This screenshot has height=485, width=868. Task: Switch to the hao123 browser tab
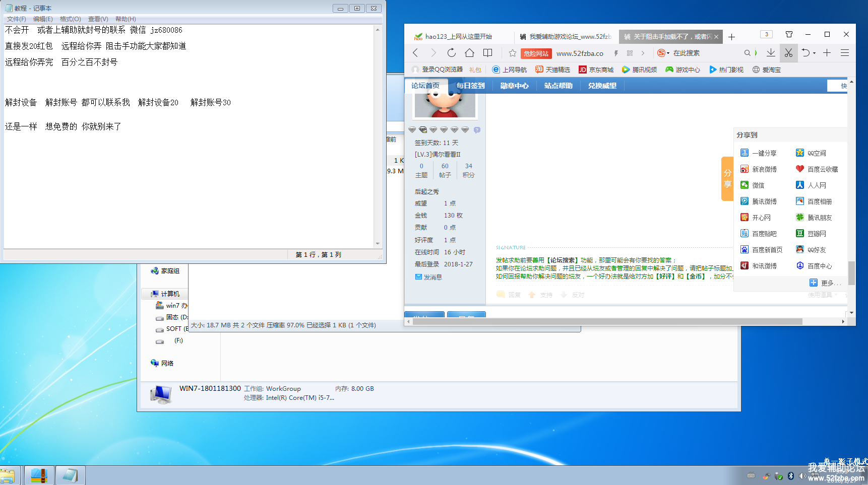(460, 37)
